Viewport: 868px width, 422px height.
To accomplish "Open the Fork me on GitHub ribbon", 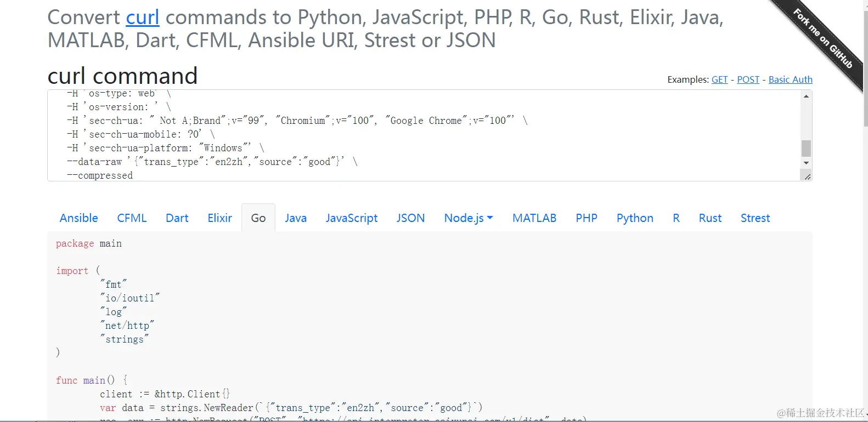I will click(x=822, y=38).
